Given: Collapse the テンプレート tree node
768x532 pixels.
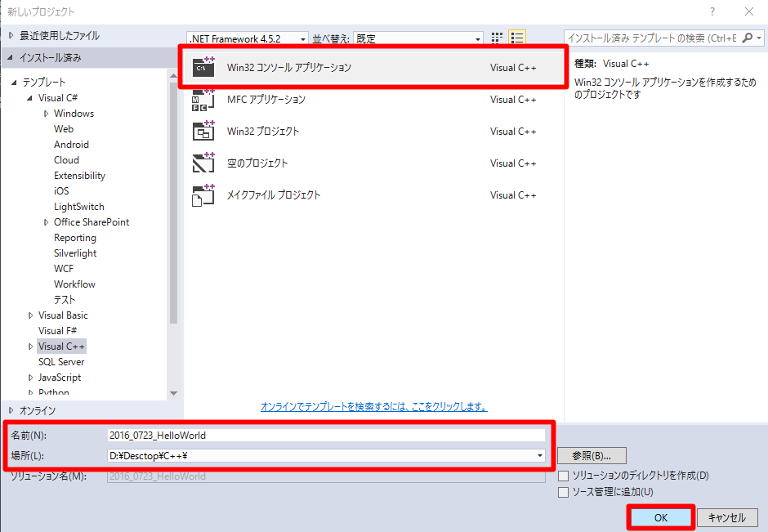Looking at the screenshot, I should [x=14, y=83].
